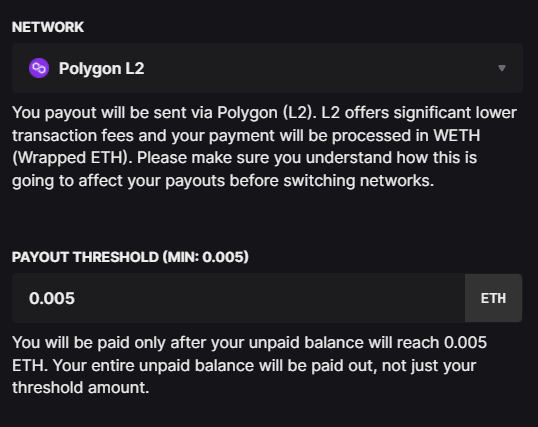The image size is (538, 427).
Task: Click the unpaid balance explanation paragraph
Action: click(x=249, y=365)
